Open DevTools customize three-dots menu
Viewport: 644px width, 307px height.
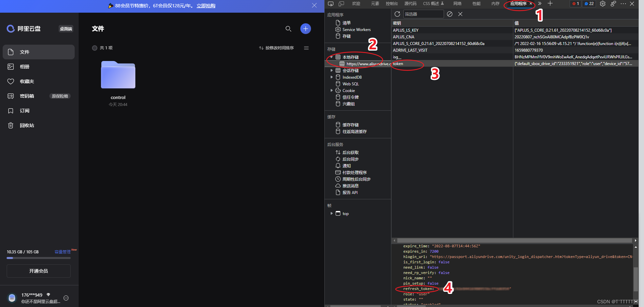[x=623, y=4]
